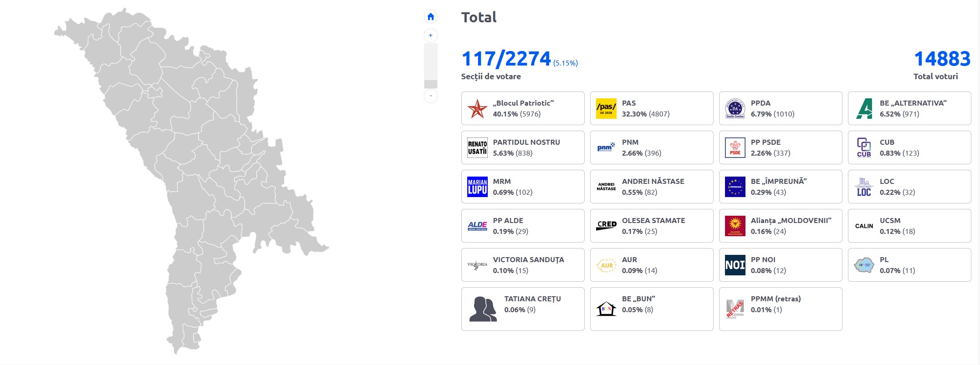
Task: Click the PSDE red rose logo
Action: coord(735,148)
